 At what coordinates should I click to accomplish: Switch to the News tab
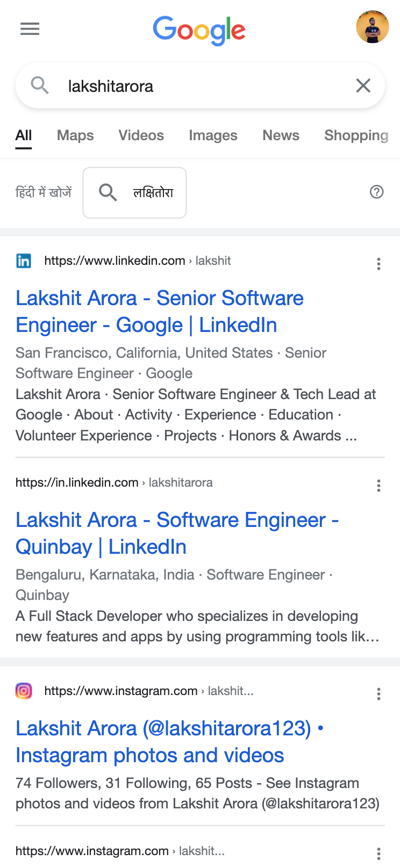click(281, 136)
